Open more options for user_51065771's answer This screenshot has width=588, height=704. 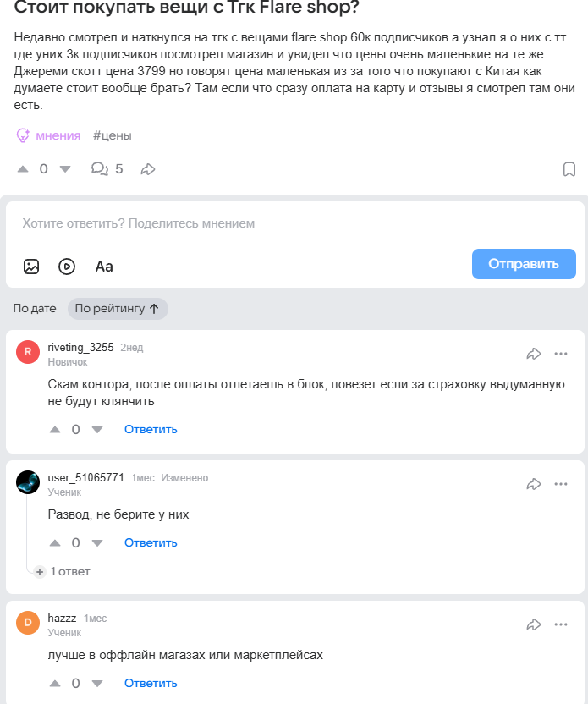561,484
